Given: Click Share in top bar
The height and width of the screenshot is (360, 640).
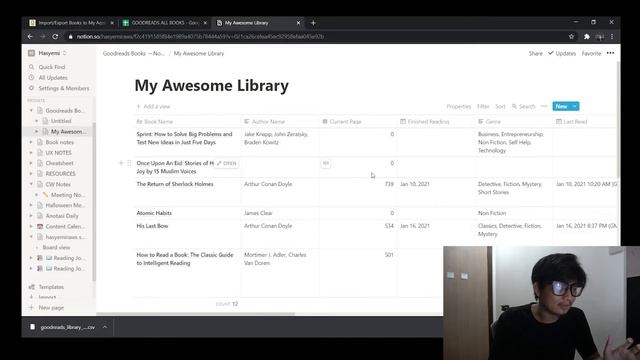Looking at the screenshot, I should 536,53.
